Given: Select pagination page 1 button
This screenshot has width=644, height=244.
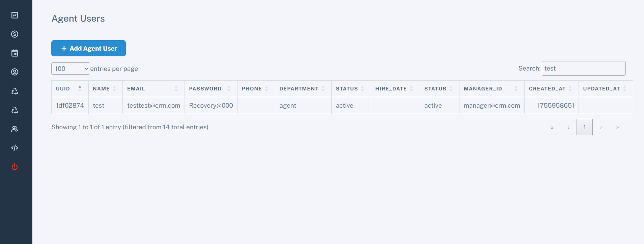Looking at the screenshot, I should point(584,127).
